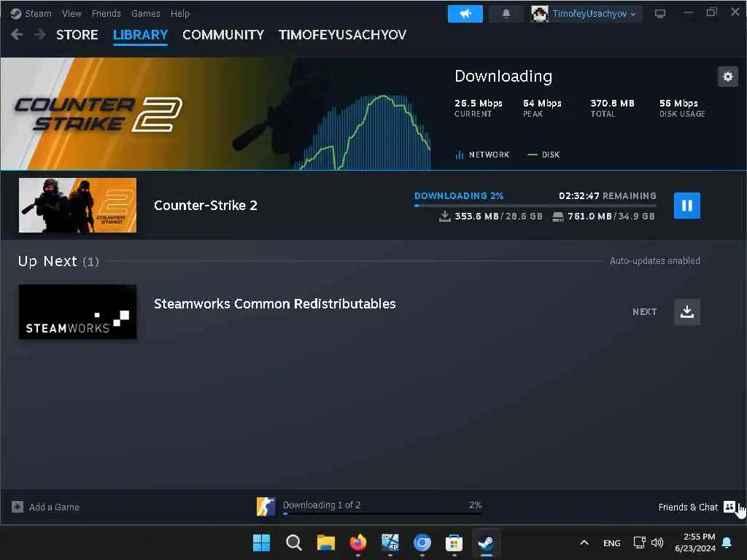Go back with the left arrow
The height and width of the screenshot is (560, 747).
click(x=17, y=34)
